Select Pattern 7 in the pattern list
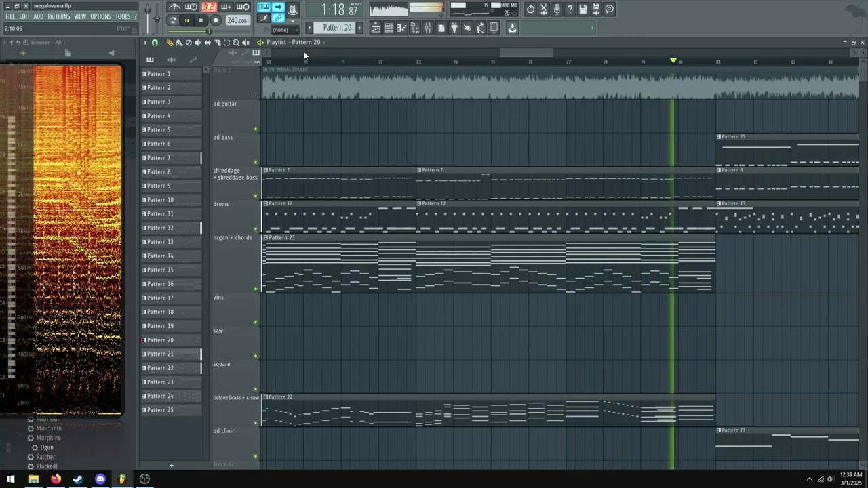The width and height of the screenshot is (868, 488). point(172,158)
